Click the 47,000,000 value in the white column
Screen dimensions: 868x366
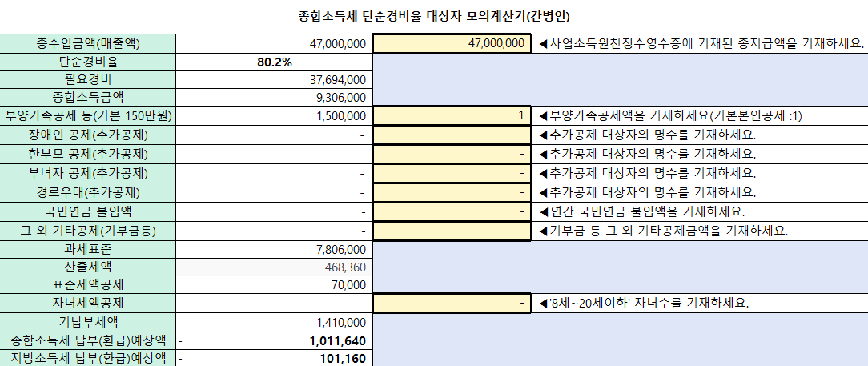click(337, 43)
